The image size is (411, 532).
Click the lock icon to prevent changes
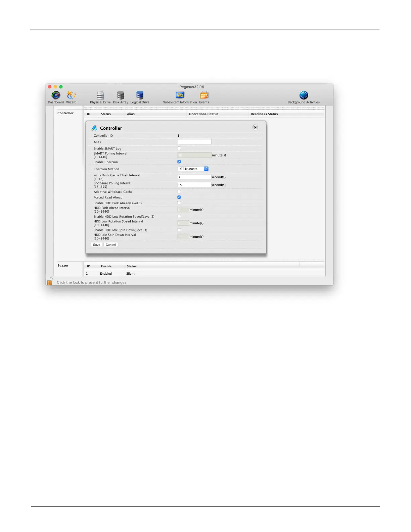point(50,281)
